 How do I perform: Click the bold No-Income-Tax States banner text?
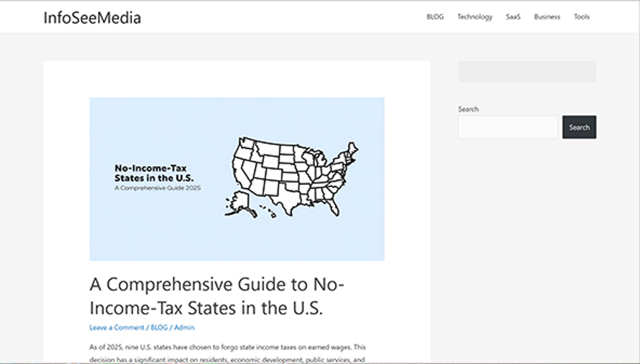point(154,173)
